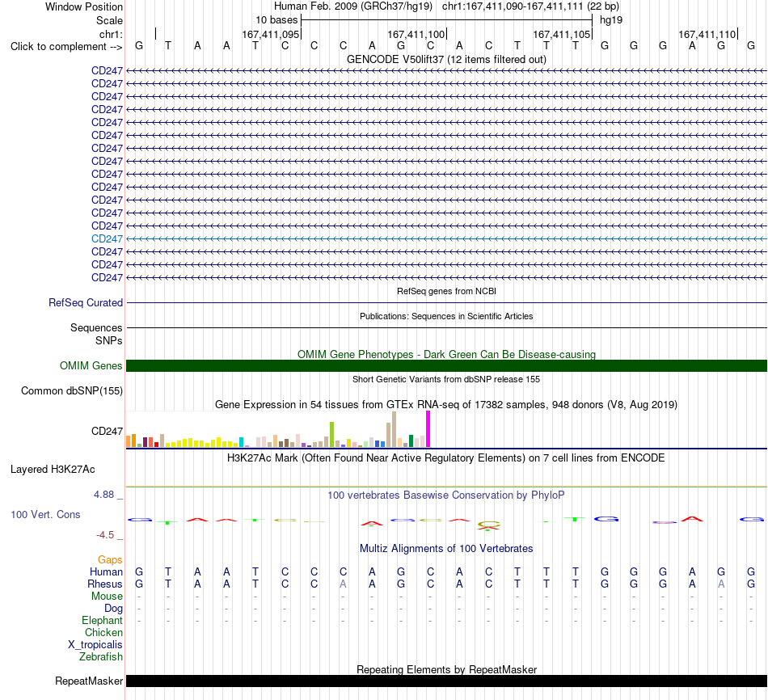Click the Zebrafish alignment row label
The width and height of the screenshot is (768, 700).
[x=101, y=656]
